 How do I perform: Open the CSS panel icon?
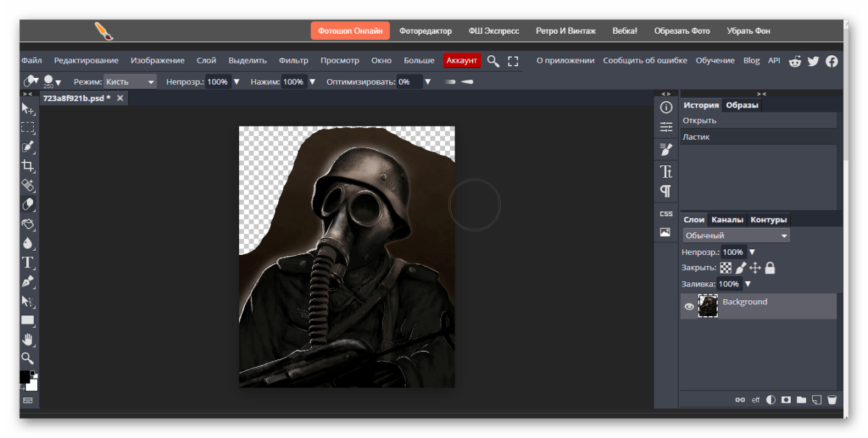tap(665, 213)
